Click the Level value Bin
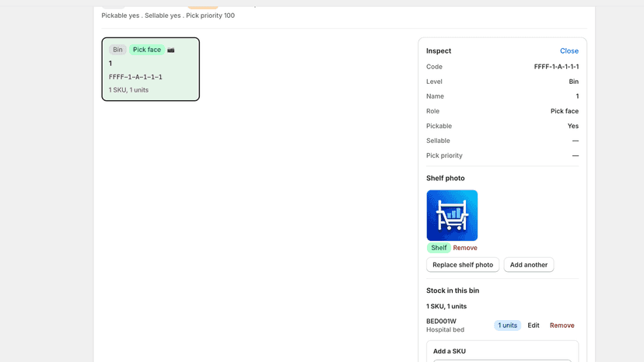The width and height of the screenshot is (644, 362). pos(573,82)
